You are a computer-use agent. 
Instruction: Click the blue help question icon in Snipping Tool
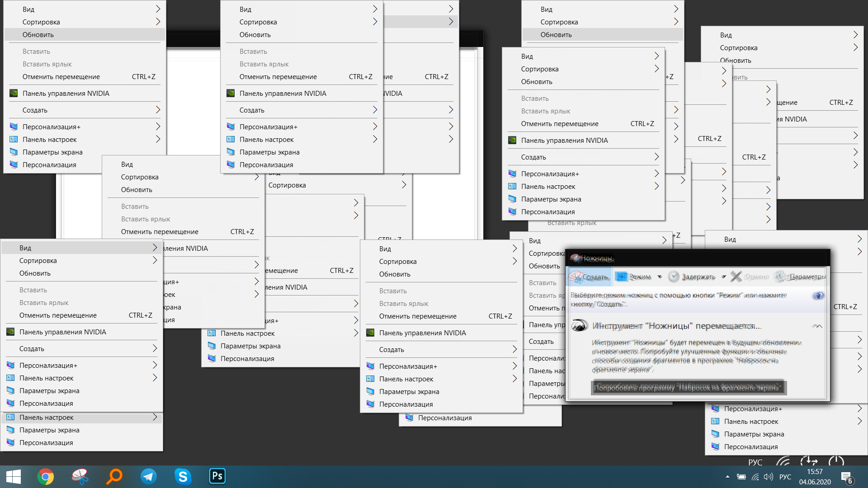(818, 296)
